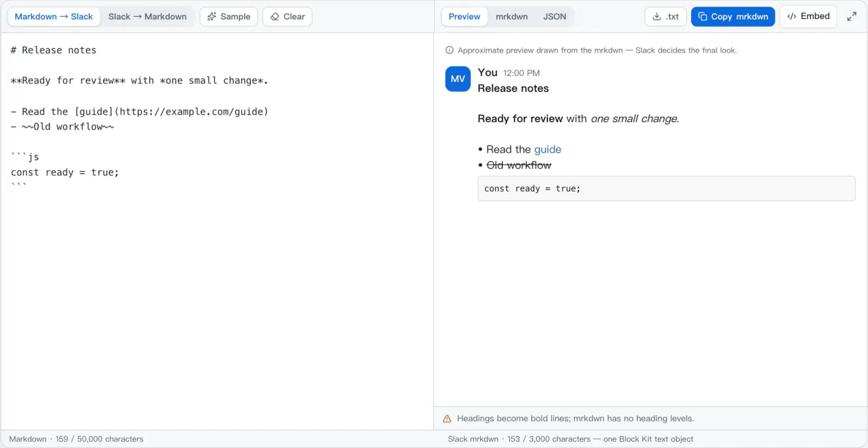The image size is (868, 448).
Task: Click the 'Release notes' title in preview
Action: 513,88
